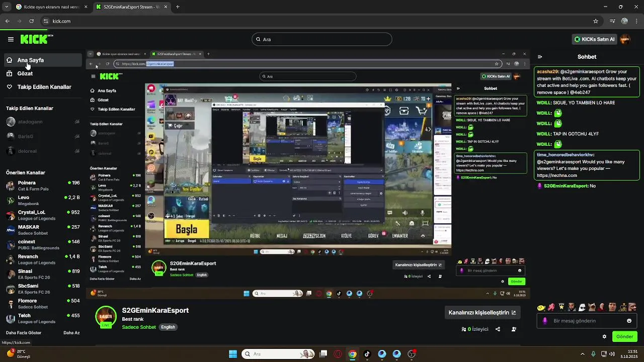Open the emoji picker in chat input
This screenshot has height=362, width=644.
point(629,321)
